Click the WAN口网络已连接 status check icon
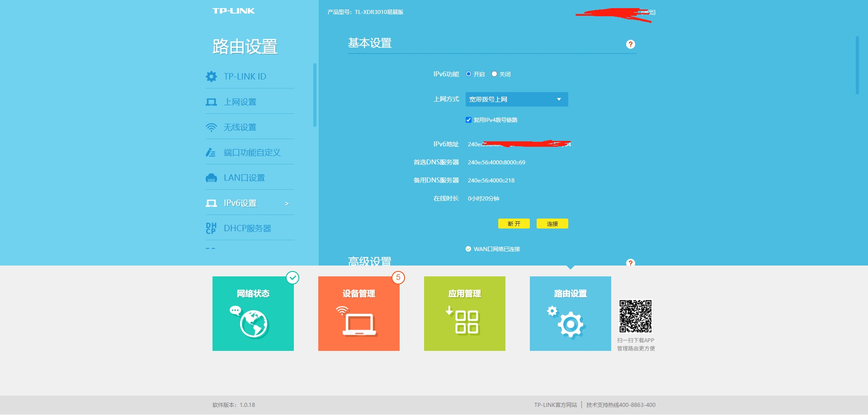The image size is (868, 415). click(x=468, y=249)
